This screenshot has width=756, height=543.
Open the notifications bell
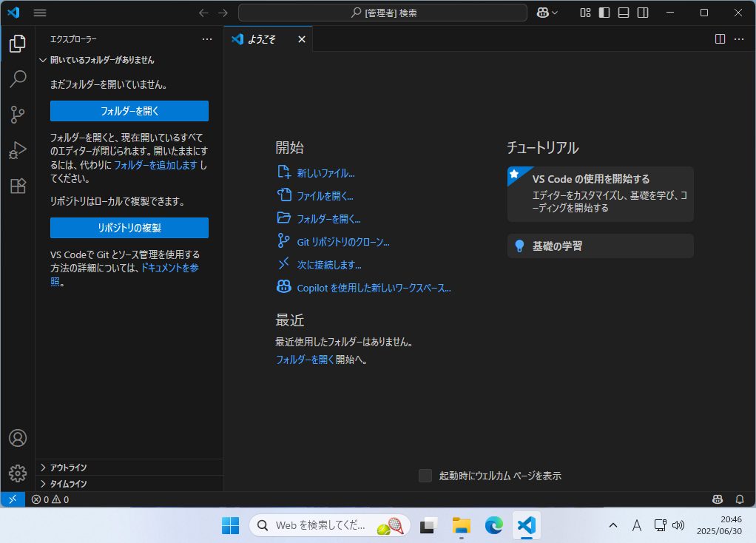pos(740,499)
